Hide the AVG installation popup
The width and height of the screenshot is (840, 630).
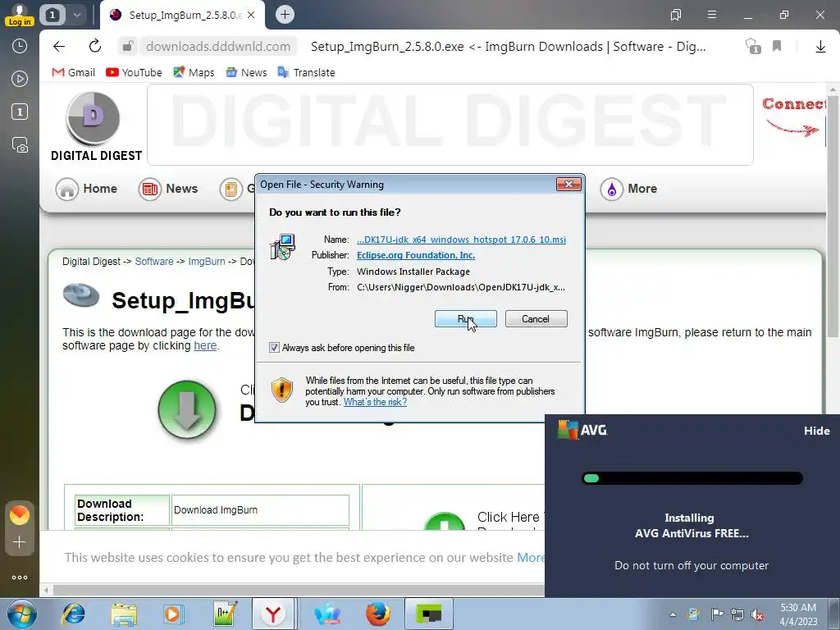[x=816, y=431]
